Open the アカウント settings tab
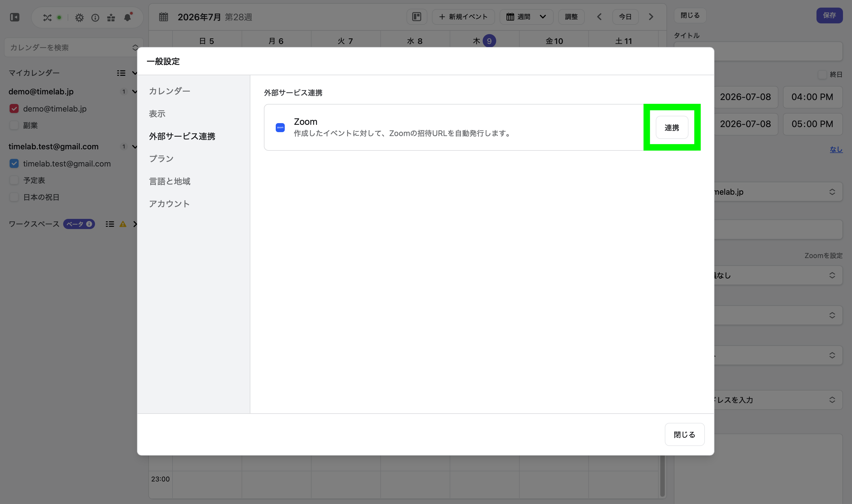This screenshot has width=852, height=504. (x=169, y=204)
